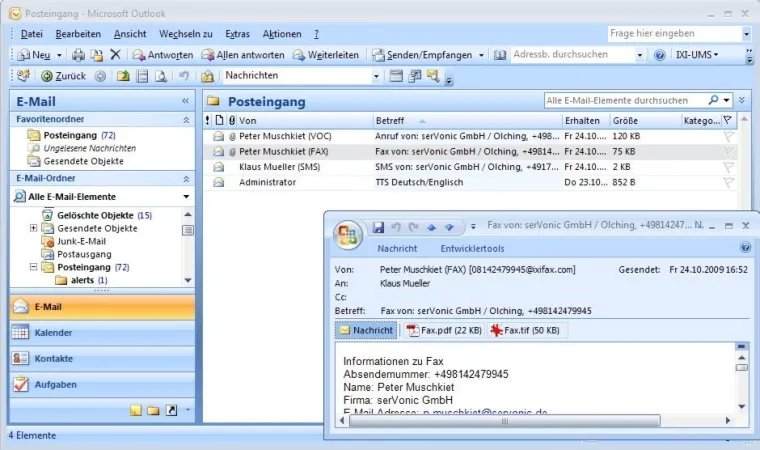Click the Office button in the message window
The height and width of the screenshot is (450, 760).
point(348,234)
